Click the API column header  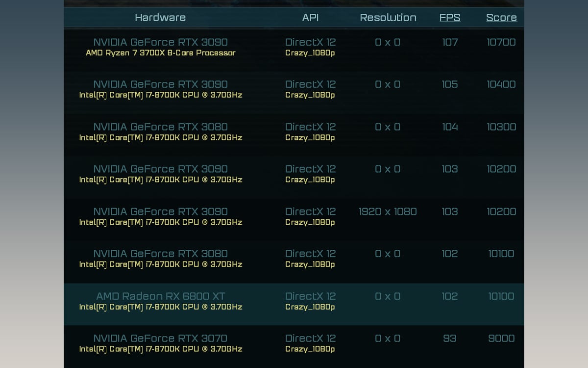pos(310,18)
